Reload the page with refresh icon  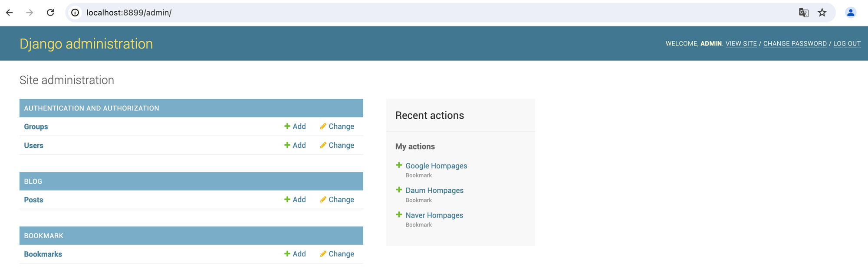(x=50, y=13)
